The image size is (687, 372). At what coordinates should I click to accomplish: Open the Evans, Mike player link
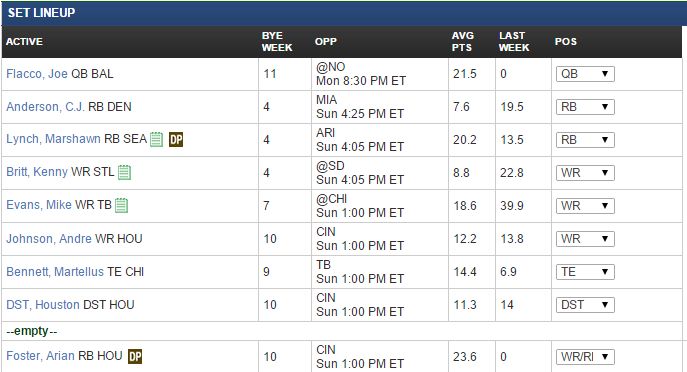[x=39, y=205]
